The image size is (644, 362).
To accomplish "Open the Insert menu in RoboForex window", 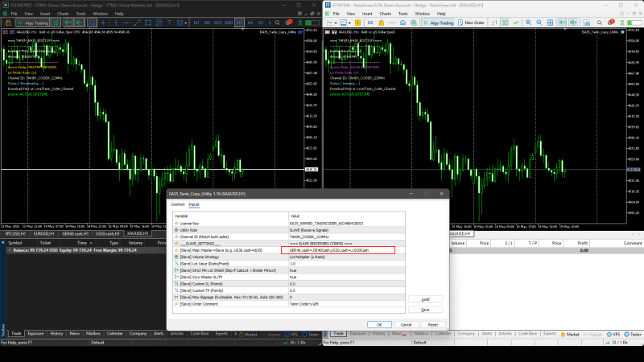I will coord(367,14).
